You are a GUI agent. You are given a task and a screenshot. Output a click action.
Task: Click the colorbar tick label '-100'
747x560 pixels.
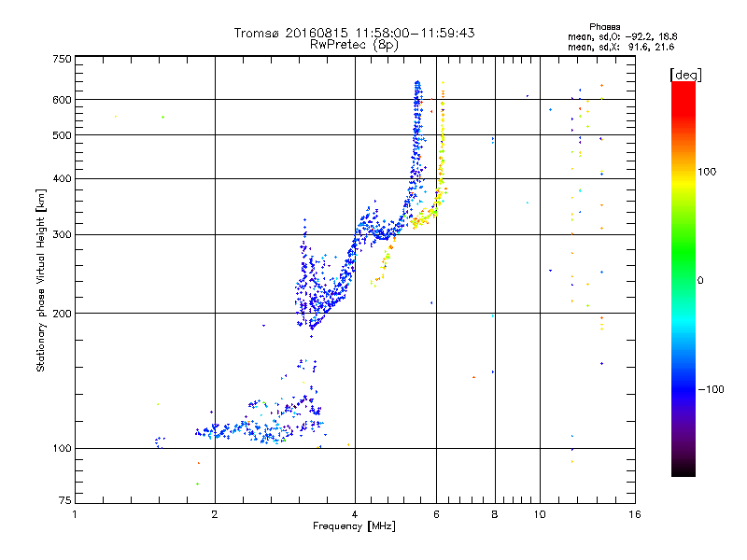tap(711, 389)
